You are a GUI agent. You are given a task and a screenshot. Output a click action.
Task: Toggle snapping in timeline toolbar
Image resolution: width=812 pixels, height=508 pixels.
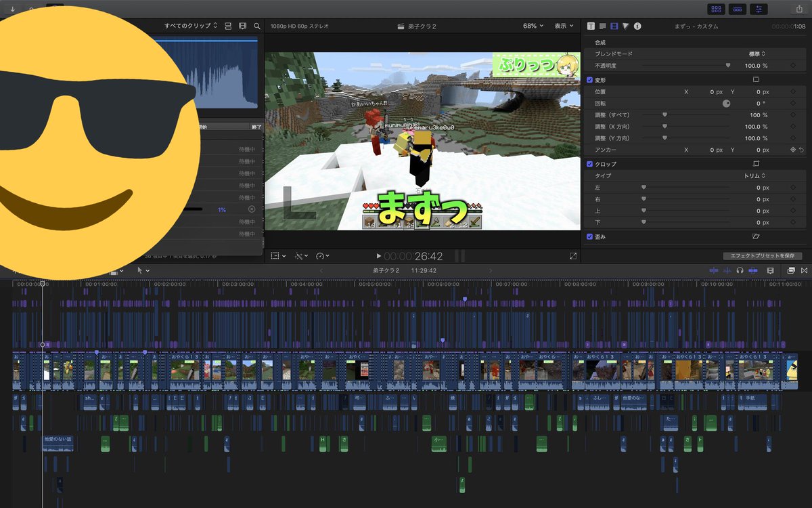click(753, 270)
